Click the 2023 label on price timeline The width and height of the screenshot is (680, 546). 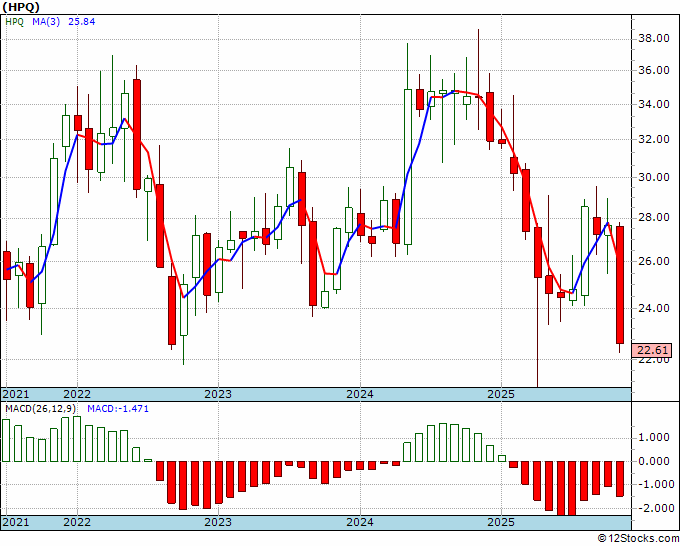point(218,394)
